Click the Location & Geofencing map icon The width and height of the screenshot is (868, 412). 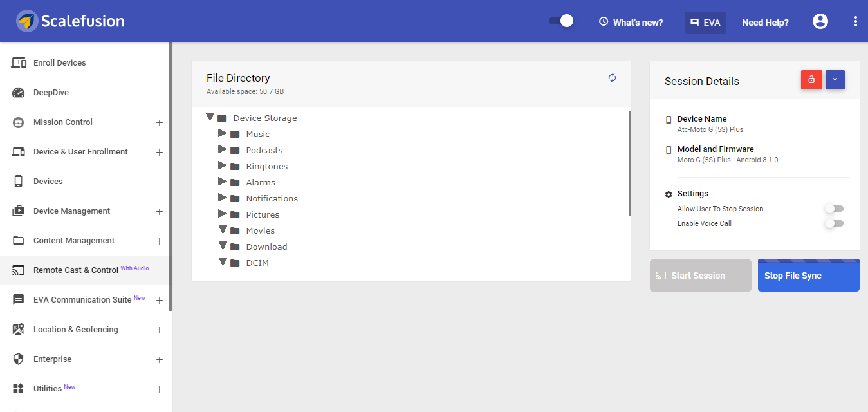point(19,330)
